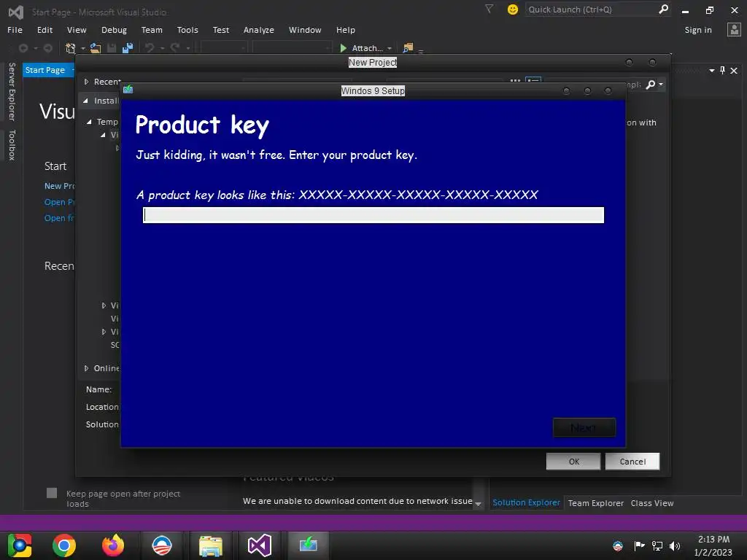Open the File Explorer taskbar icon

point(211,545)
